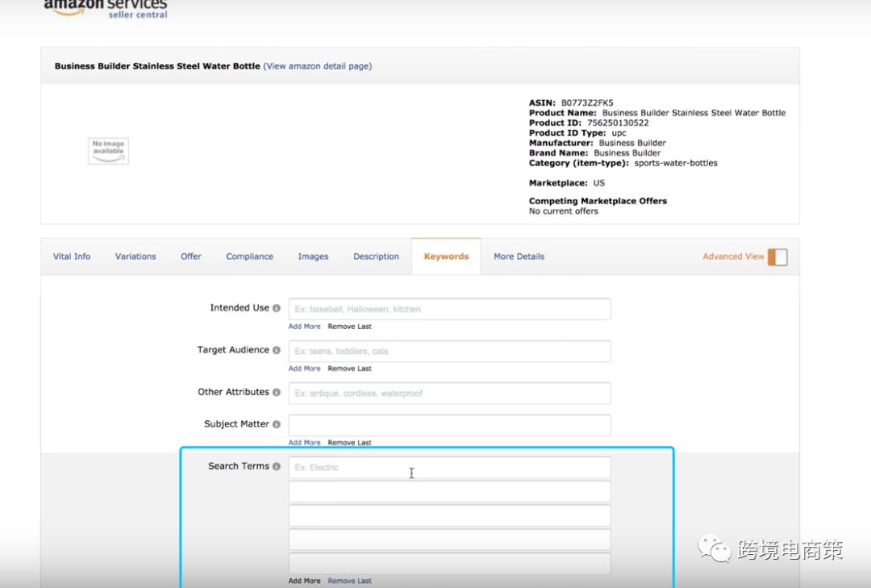
Task: Open View amazon detail page link
Action: pos(318,66)
